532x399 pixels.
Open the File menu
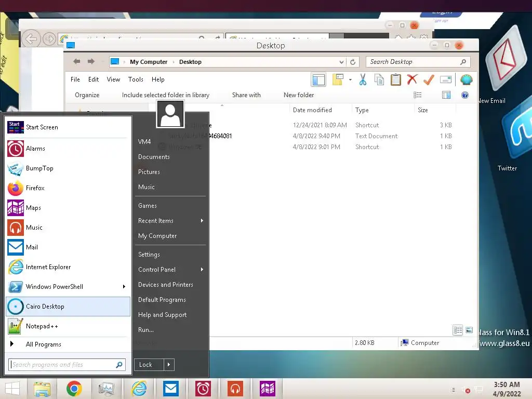click(x=75, y=79)
